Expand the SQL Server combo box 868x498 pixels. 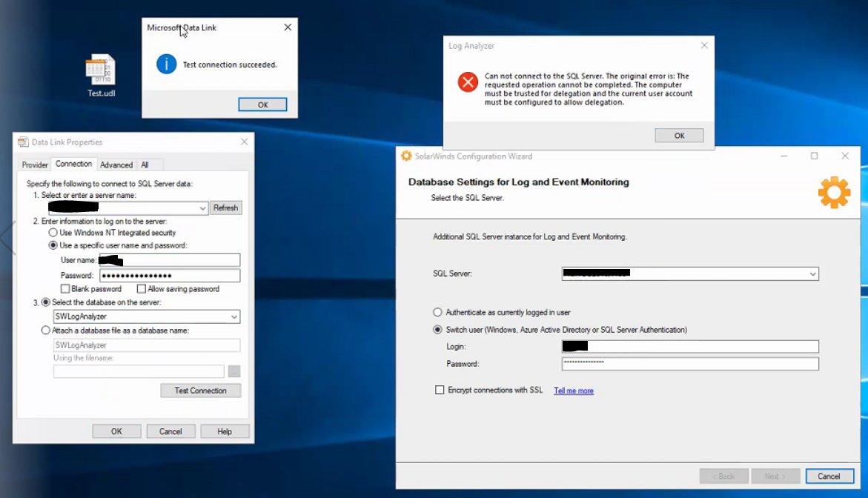[x=812, y=274]
